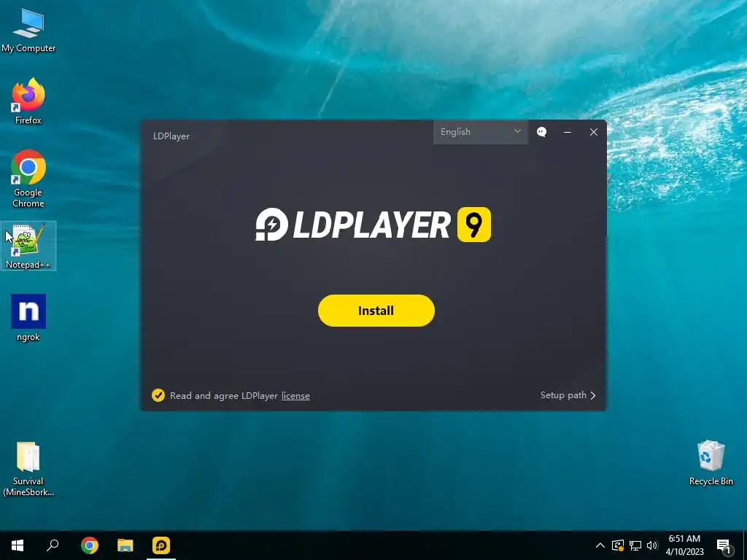
Task: Open taskbar search magnifier
Action: coord(53,545)
